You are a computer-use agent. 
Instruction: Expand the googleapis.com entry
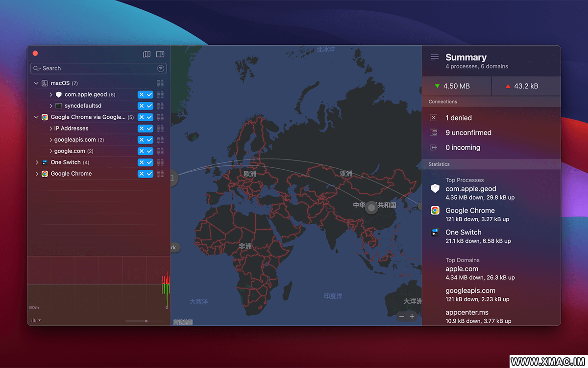click(x=51, y=140)
